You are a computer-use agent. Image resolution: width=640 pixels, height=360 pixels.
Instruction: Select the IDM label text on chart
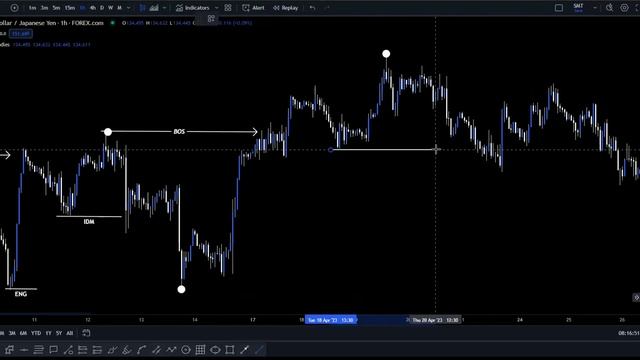point(89,222)
